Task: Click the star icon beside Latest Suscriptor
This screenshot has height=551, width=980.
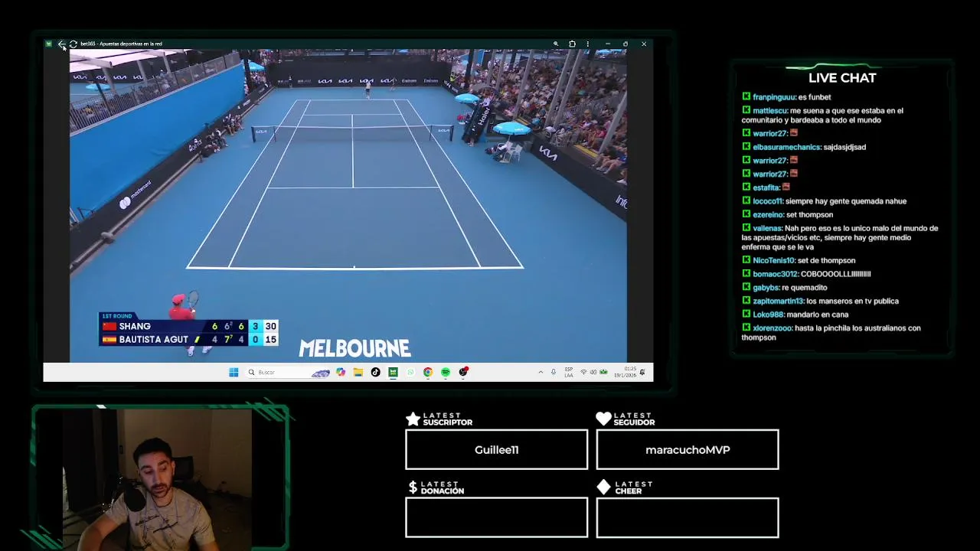Action: [x=413, y=419]
